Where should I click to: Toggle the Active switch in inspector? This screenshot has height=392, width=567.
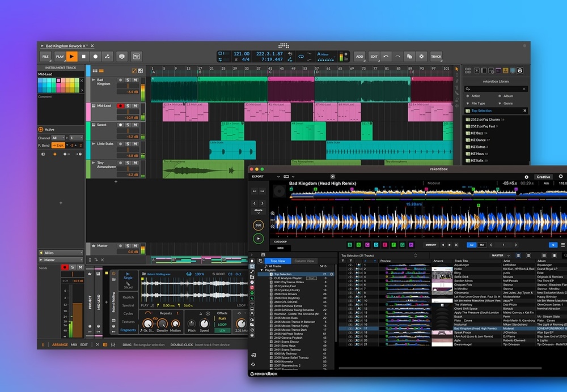[40, 129]
